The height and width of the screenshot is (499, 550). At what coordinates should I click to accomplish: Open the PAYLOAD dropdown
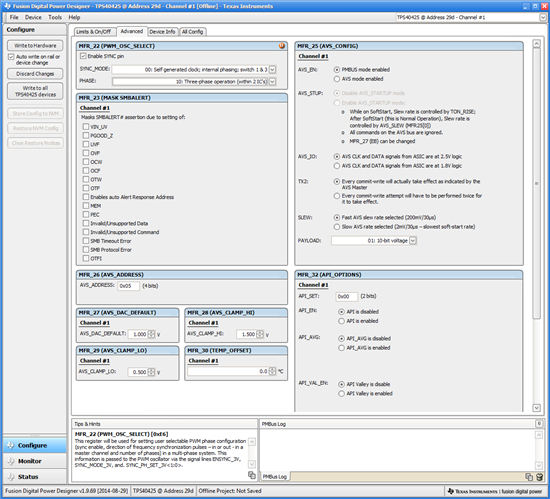point(413,241)
